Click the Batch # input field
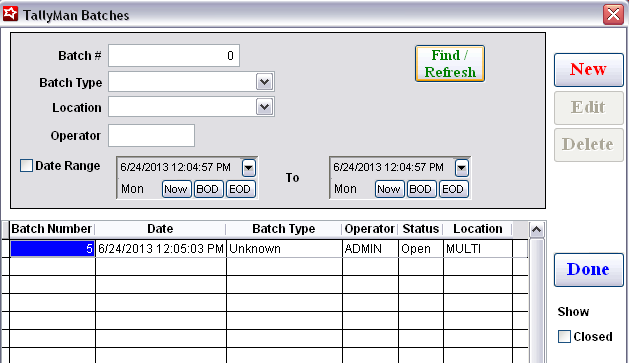The width and height of the screenshot is (629, 363). [174, 55]
